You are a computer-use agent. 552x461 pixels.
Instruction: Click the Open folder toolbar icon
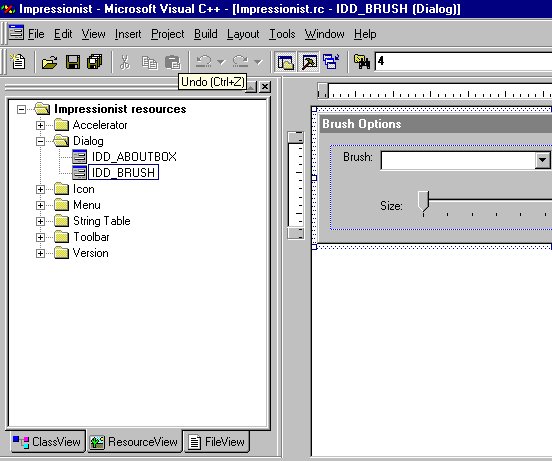[x=49, y=62]
